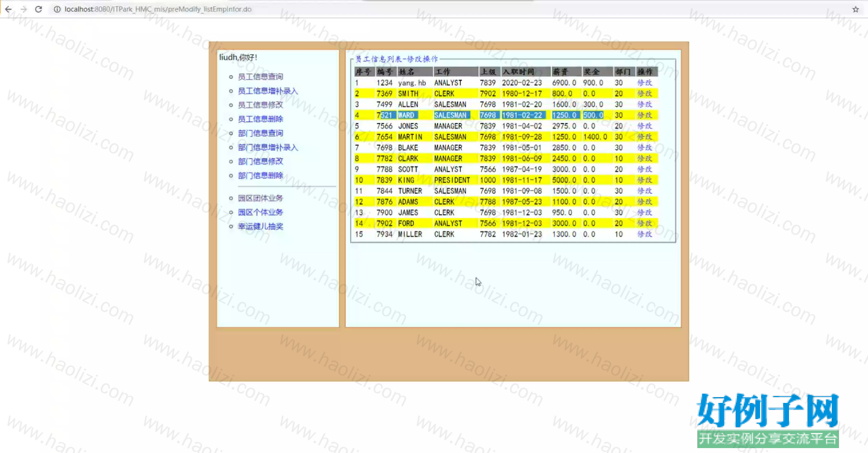The width and height of the screenshot is (868, 453).
Task: Click 修改 for employee MILLER
Action: point(645,234)
